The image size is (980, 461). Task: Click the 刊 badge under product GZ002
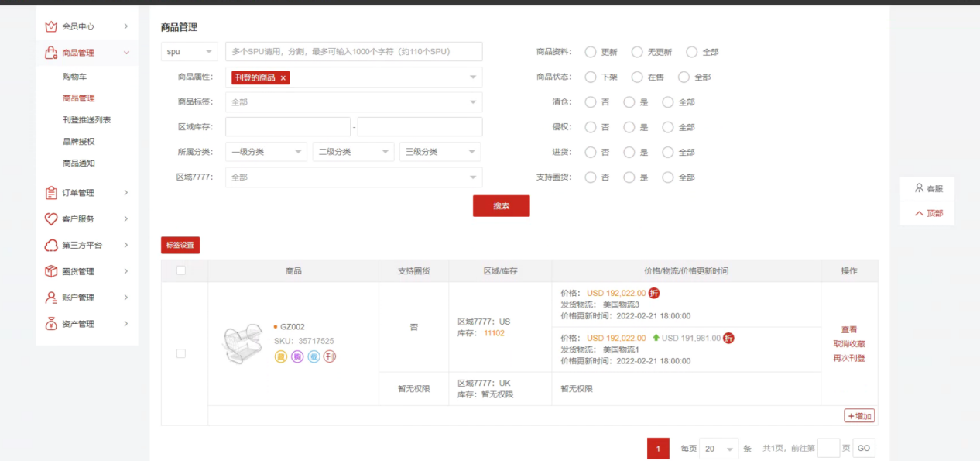pyautogui.click(x=330, y=356)
